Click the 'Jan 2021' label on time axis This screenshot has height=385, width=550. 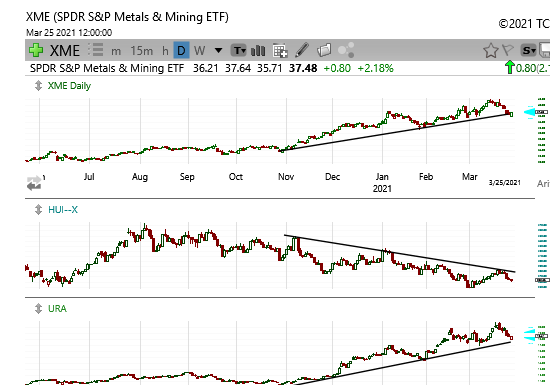pos(382,182)
